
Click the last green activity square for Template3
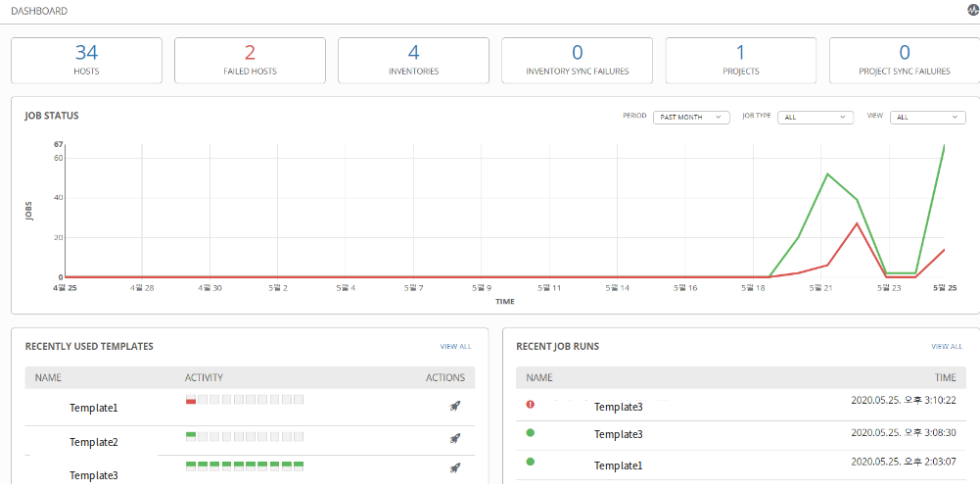click(x=299, y=465)
